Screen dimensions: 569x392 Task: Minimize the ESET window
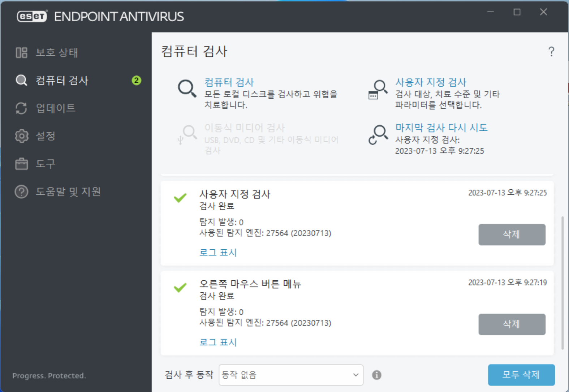pos(490,12)
